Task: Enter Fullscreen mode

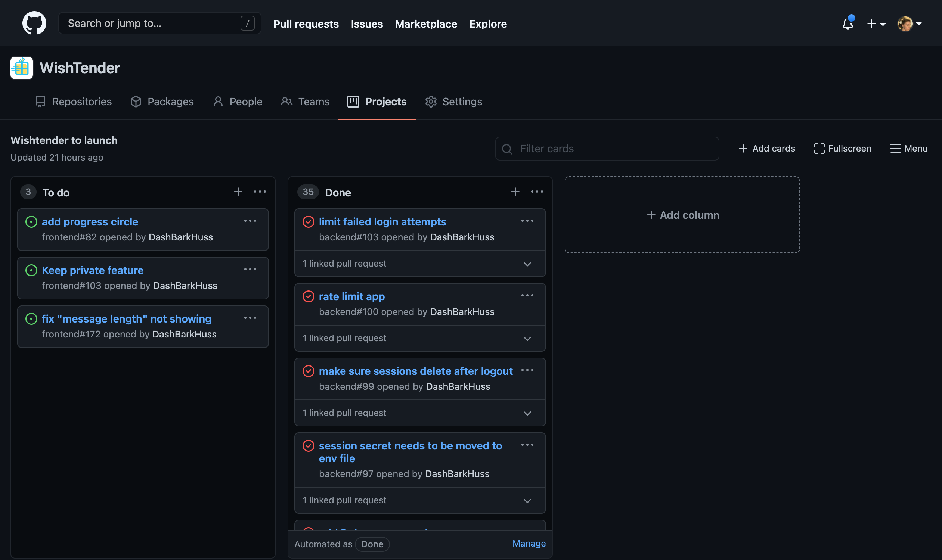Action: [x=842, y=149]
